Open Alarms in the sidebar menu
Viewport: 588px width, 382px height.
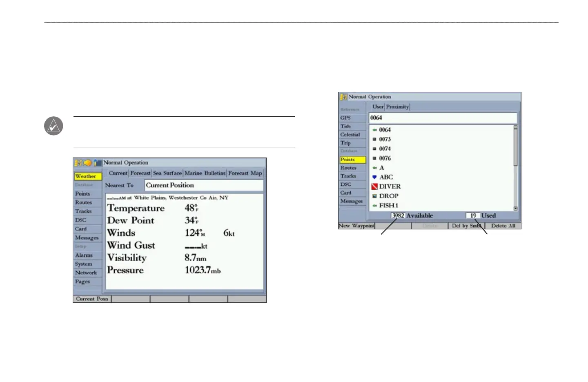[x=88, y=255]
